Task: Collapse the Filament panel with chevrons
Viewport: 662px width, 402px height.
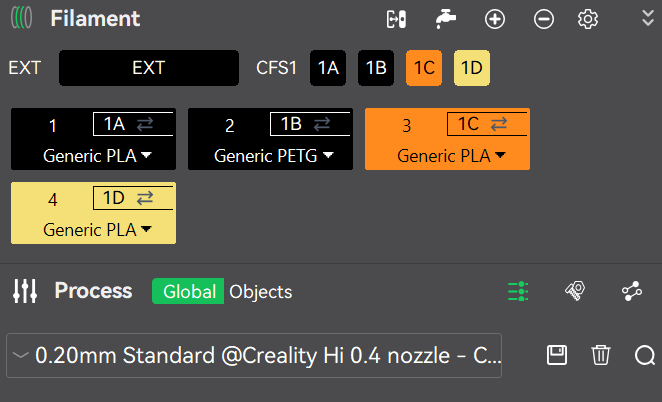Action: click(647, 19)
